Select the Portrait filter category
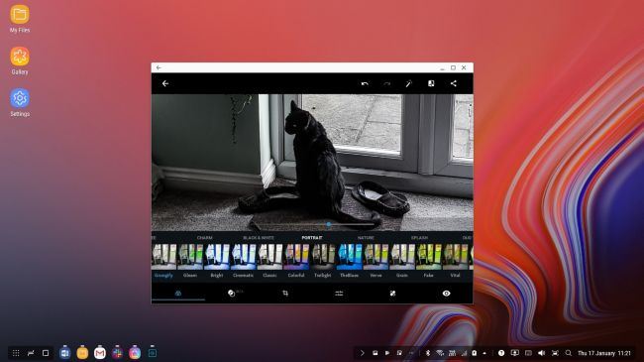The height and width of the screenshot is (362, 644). click(x=312, y=238)
